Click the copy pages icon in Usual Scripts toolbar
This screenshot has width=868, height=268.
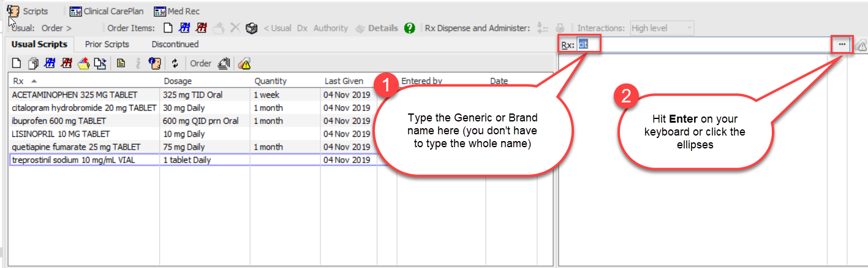[34, 63]
